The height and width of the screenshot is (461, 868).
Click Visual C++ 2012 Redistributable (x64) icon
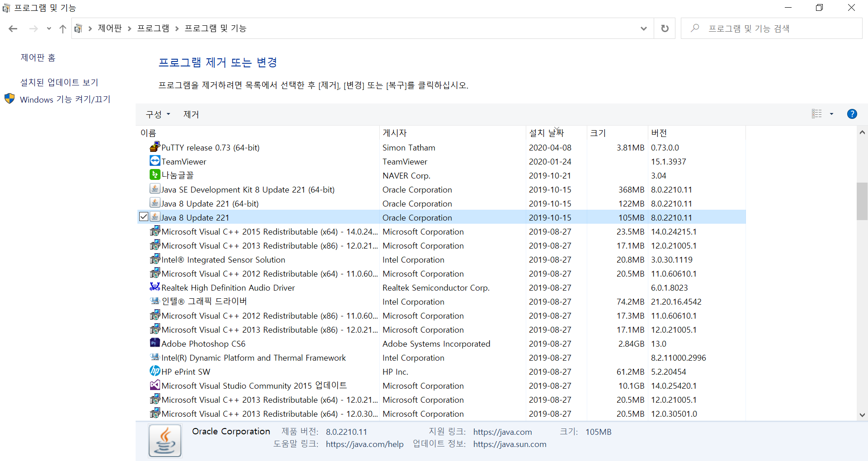155,273
